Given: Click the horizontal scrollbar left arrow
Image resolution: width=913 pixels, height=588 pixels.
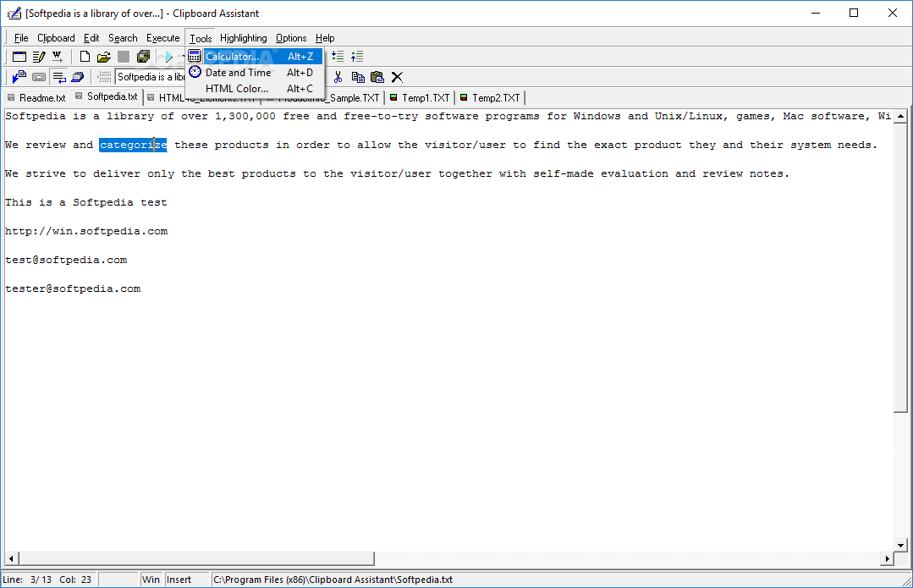Looking at the screenshot, I should coord(11,558).
